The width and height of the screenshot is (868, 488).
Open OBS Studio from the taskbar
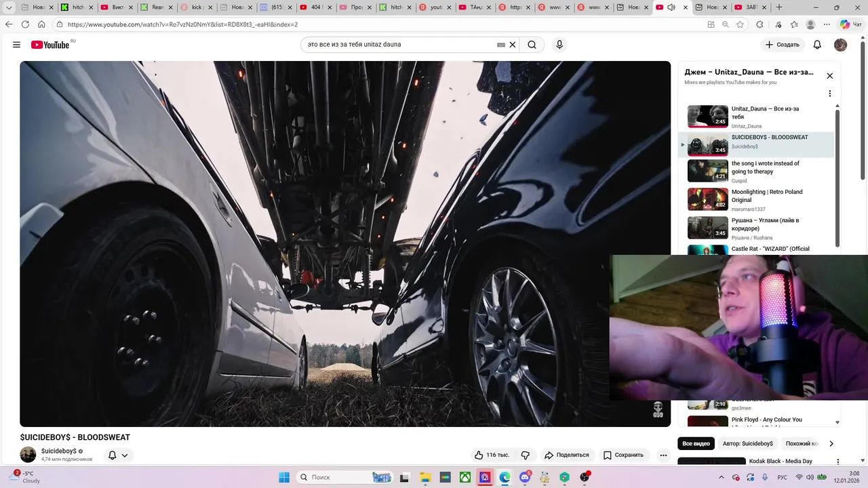point(585,477)
